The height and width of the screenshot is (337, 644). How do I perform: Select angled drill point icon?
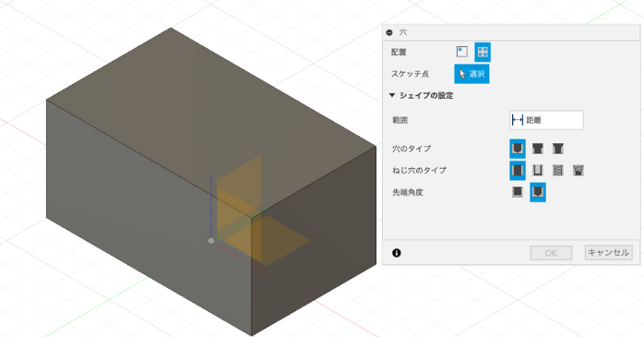(538, 192)
